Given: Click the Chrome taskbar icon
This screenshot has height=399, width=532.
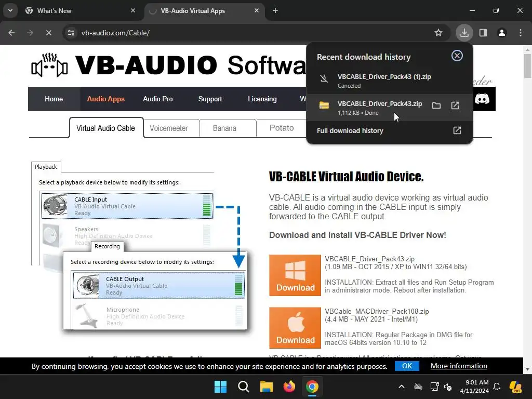Looking at the screenshot, I should pos(312,387).
